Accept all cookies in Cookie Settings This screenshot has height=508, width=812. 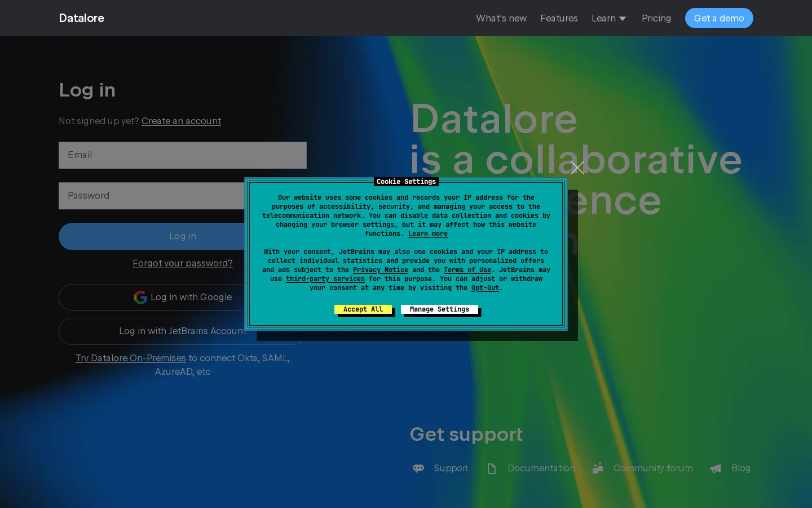click(x=363, y=309)
